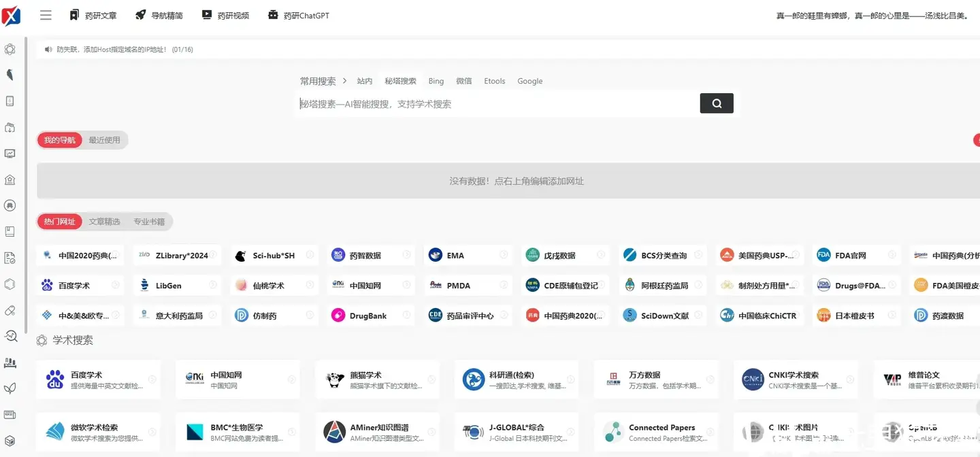Click the folder icon in the left sidebar

[x=10, y=127]
